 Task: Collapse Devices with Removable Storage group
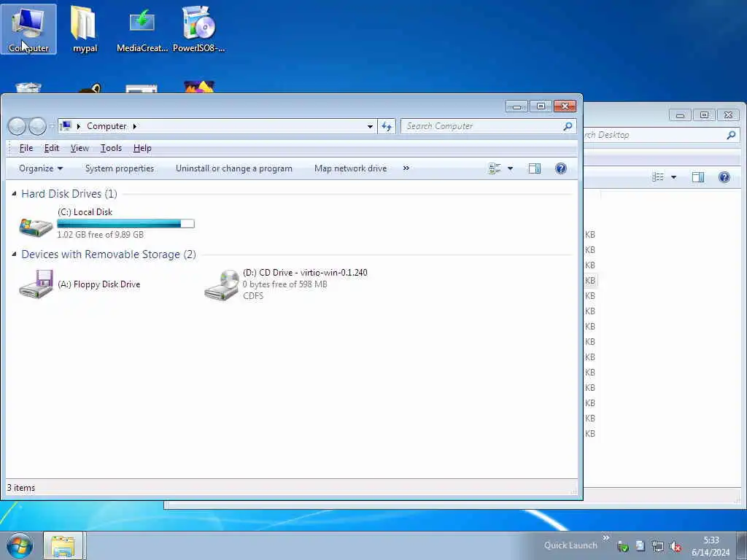(15, 254)
